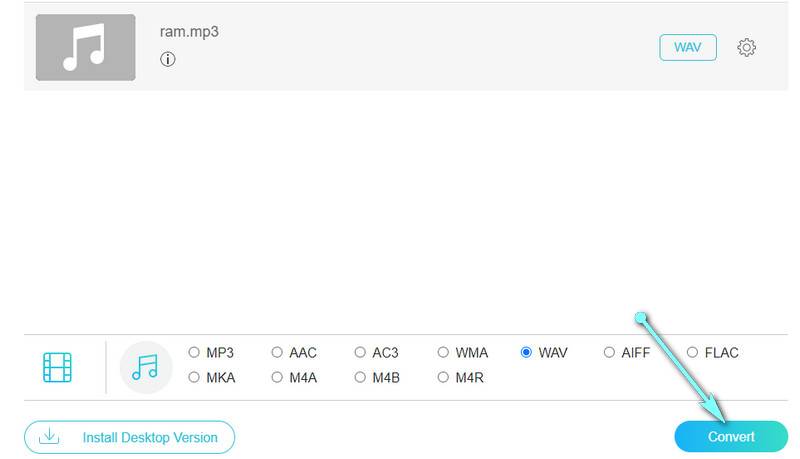Click the ram.mp3 file name

coord(189,31)
